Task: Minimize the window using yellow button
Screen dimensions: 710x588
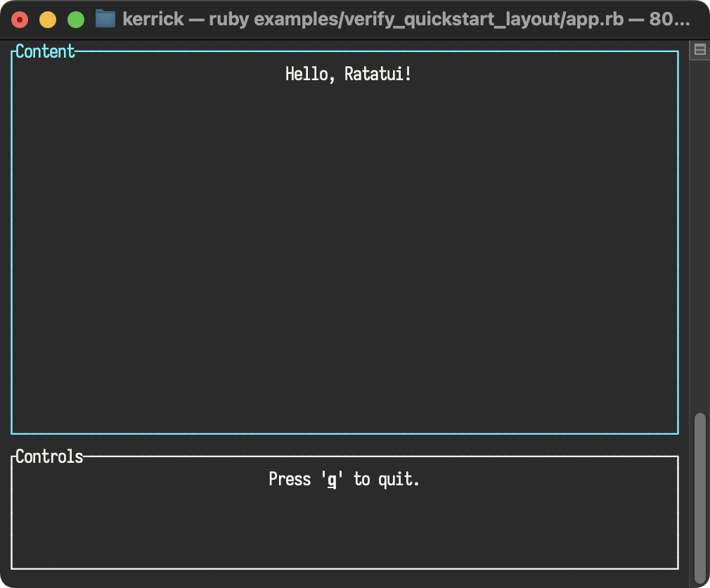Action: click(48, 20)
